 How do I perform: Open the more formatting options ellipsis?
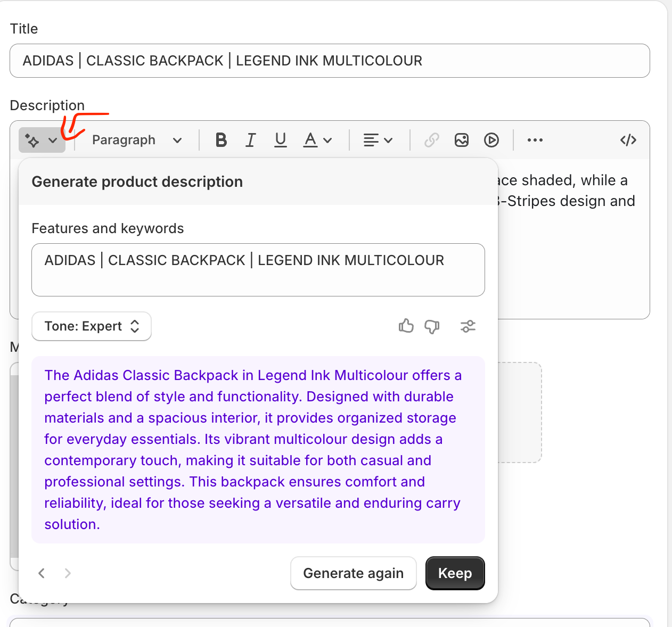click(x=535, y=140)
